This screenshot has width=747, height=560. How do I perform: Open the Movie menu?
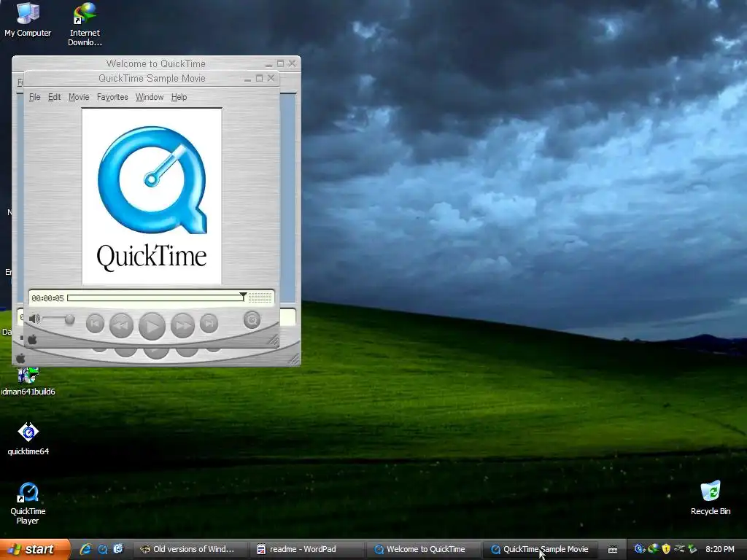[x=79, y=97]
